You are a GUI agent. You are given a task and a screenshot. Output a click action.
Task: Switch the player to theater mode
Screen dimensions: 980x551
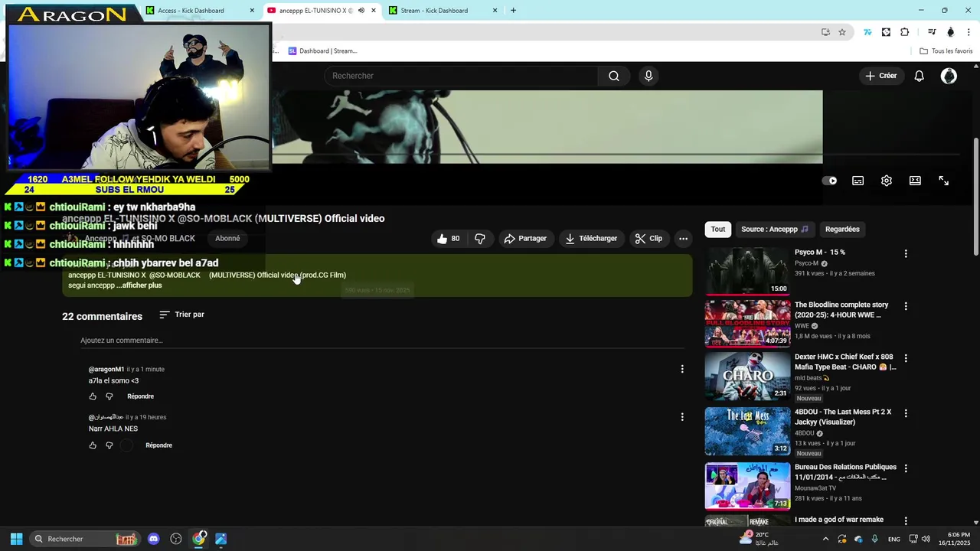[915, 181]
